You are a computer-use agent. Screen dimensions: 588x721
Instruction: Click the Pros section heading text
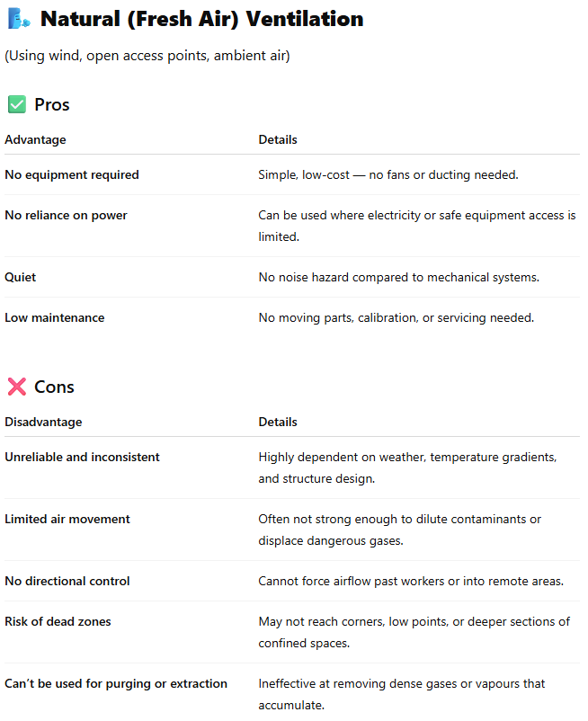pos(52,105)
